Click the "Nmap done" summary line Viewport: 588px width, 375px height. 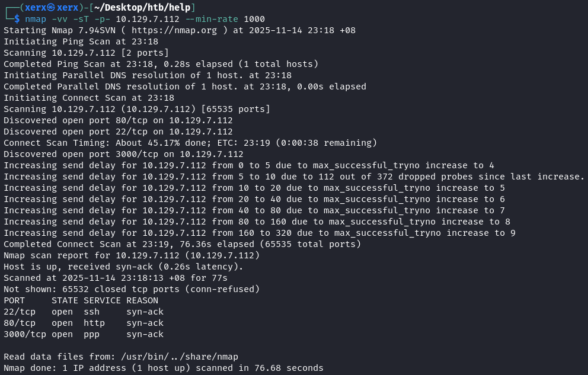click(163, 368)
